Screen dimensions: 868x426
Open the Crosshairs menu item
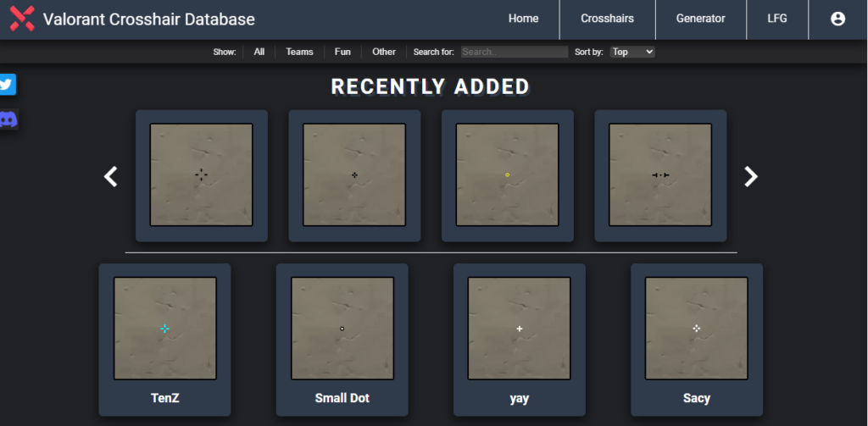click(607, 19)
